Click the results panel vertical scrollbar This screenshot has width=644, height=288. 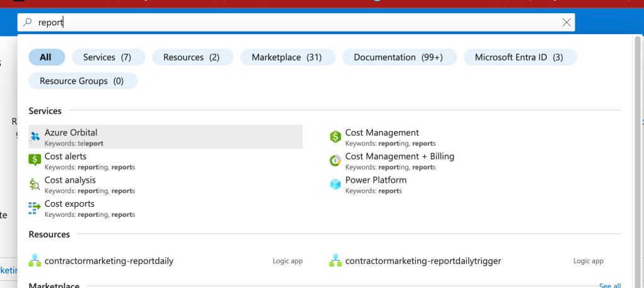tap(638, 162)
